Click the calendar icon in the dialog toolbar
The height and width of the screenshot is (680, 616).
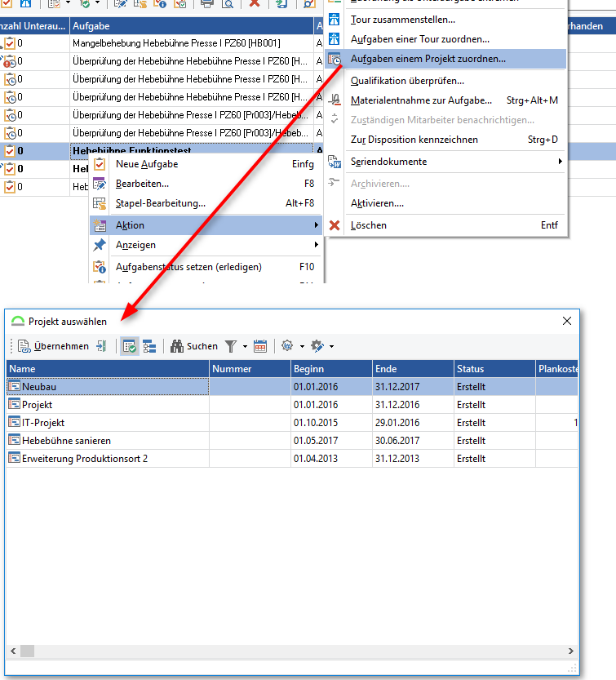(260, 346)
